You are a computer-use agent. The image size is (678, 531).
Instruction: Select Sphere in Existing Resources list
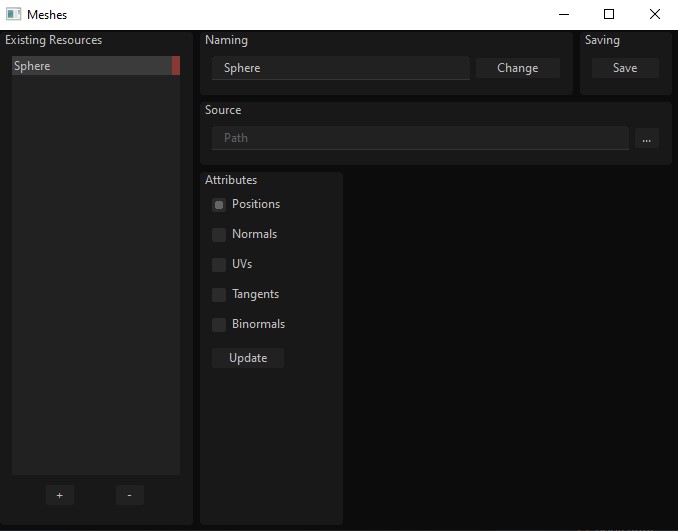(x=92, y=66)
